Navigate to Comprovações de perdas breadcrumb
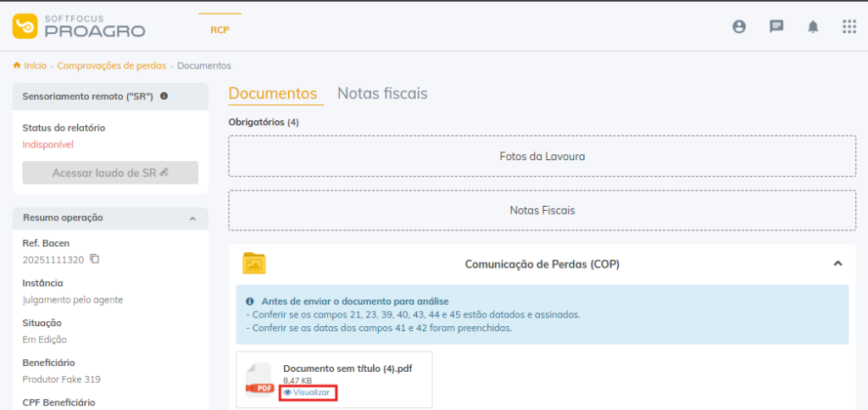Screen dimensions: 868x410 click(x=111, y=65)
